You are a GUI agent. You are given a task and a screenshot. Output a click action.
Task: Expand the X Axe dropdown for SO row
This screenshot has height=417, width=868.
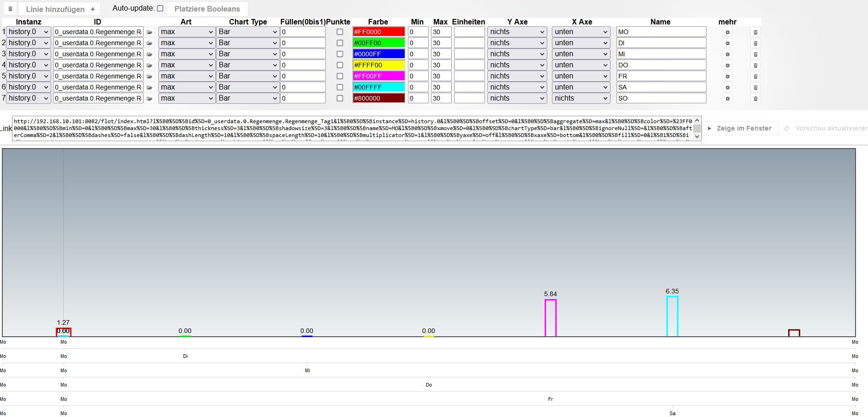[581, 98]
